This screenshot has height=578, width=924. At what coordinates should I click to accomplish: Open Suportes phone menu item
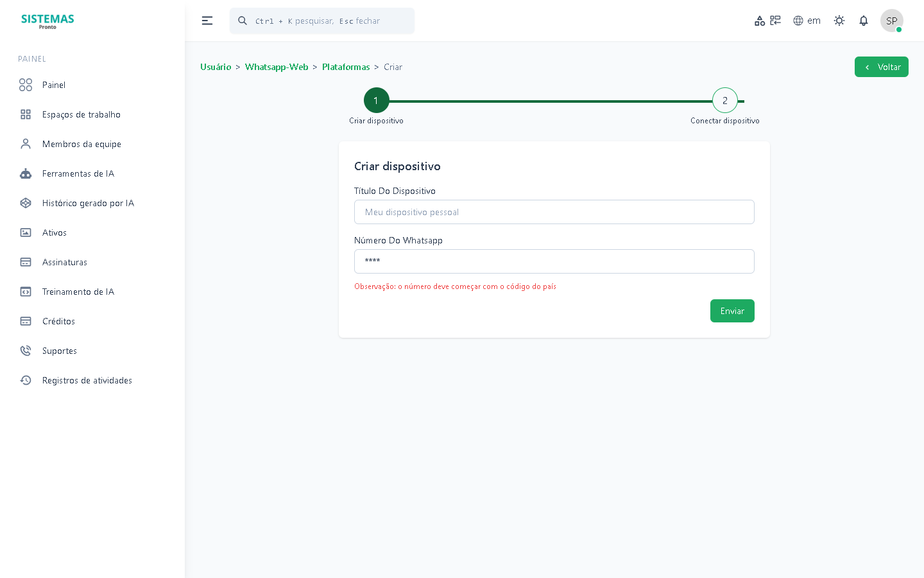coord(59,351)
